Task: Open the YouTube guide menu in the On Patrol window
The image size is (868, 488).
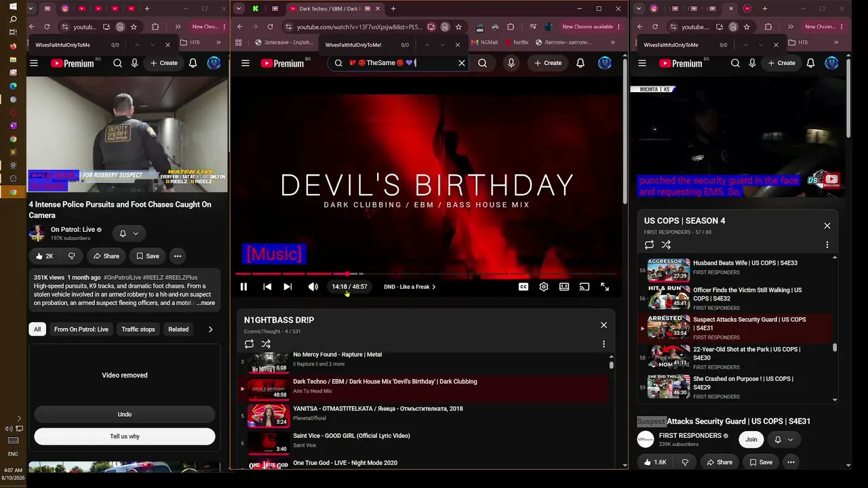Action: 34,63
